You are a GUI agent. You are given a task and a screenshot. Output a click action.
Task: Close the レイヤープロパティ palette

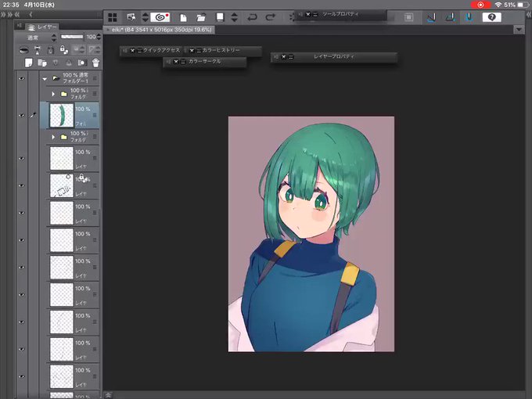[x=284, y=57]
